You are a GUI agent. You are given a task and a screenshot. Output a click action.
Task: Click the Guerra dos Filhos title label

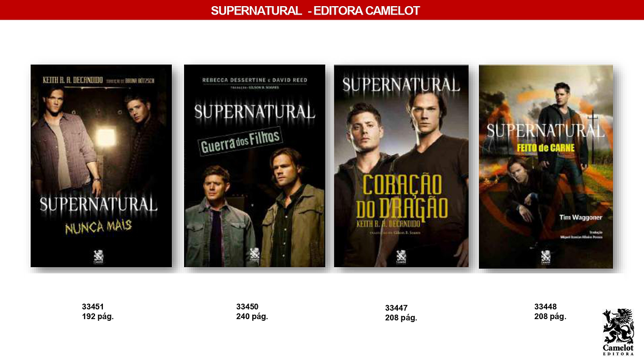(x=241, y=141)
